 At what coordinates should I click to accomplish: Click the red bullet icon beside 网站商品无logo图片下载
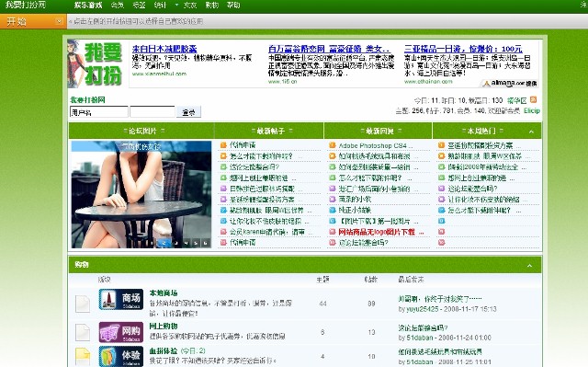(x=332, y=232)
